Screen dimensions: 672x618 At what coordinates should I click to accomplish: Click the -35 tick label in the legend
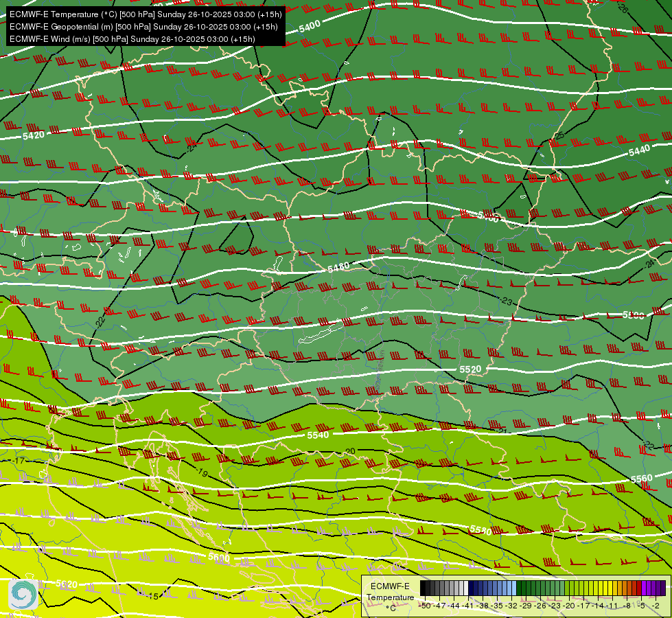tap(497, 606)
